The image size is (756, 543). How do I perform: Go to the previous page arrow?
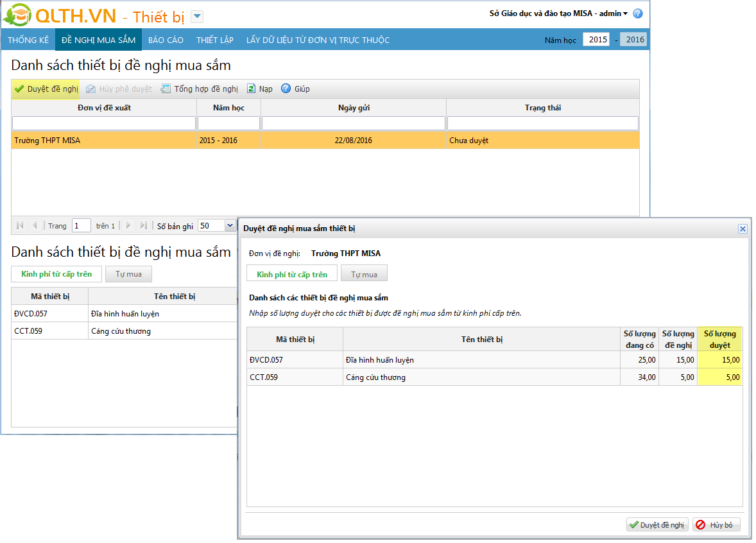tap(35, 226)
